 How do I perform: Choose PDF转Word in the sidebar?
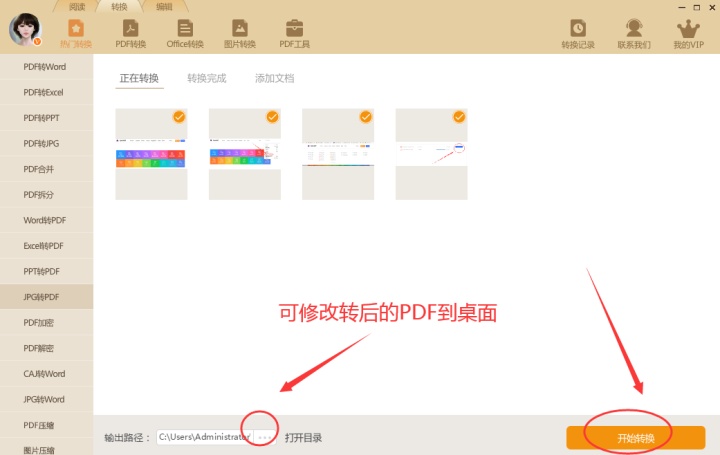pyautogui.click(x=46, y=67)
